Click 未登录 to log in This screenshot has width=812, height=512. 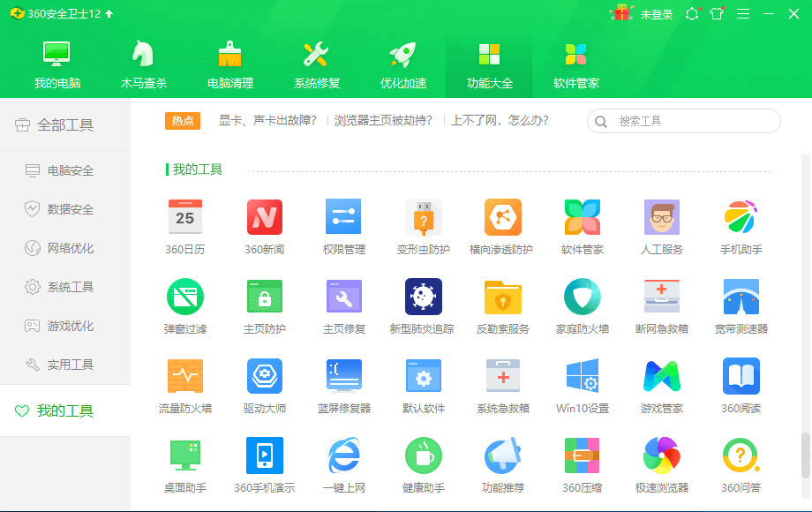(656, 14)
